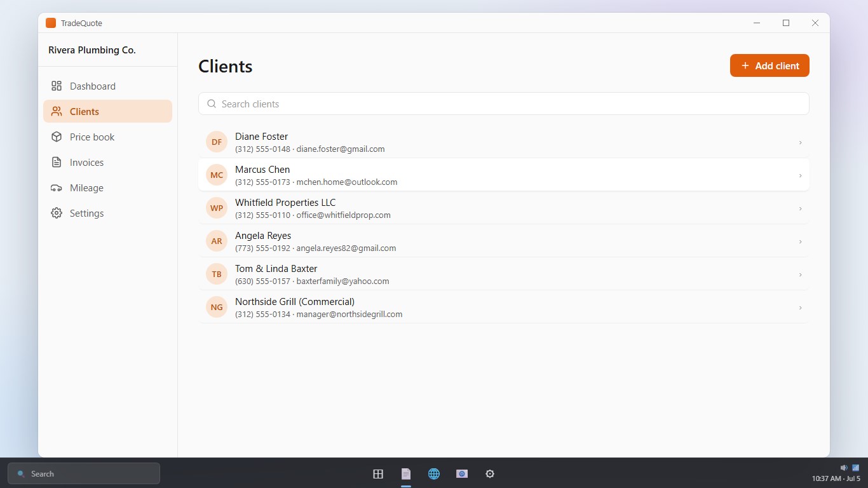This screenshot has height=488, width=868.
Task: Select the Diane Foster name
Action: coord(261,137)
